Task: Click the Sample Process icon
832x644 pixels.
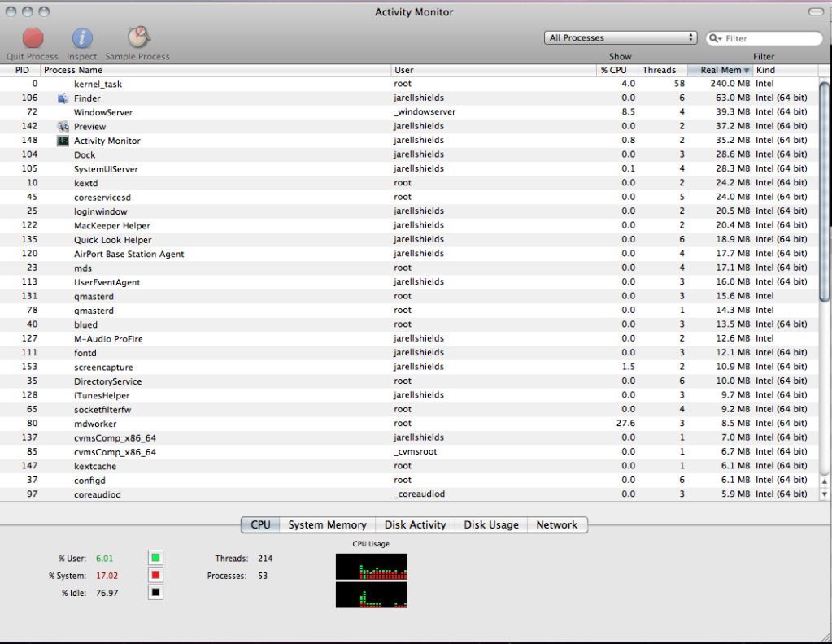Action: (x=138, y=37)
